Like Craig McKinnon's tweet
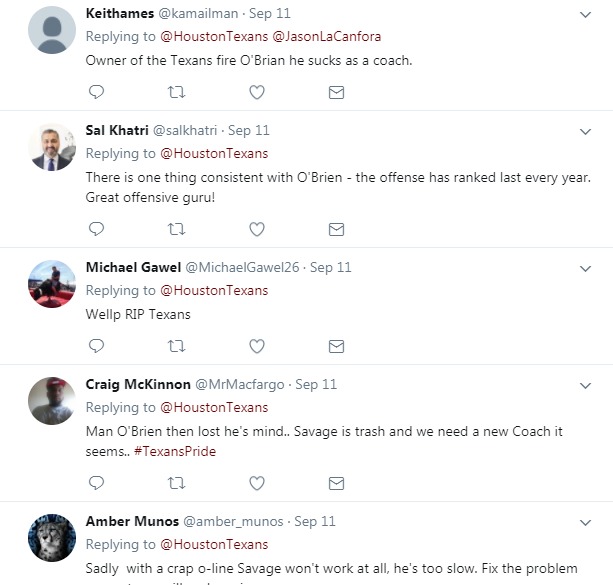The image size is (613, 585). [x=257, y=482]
